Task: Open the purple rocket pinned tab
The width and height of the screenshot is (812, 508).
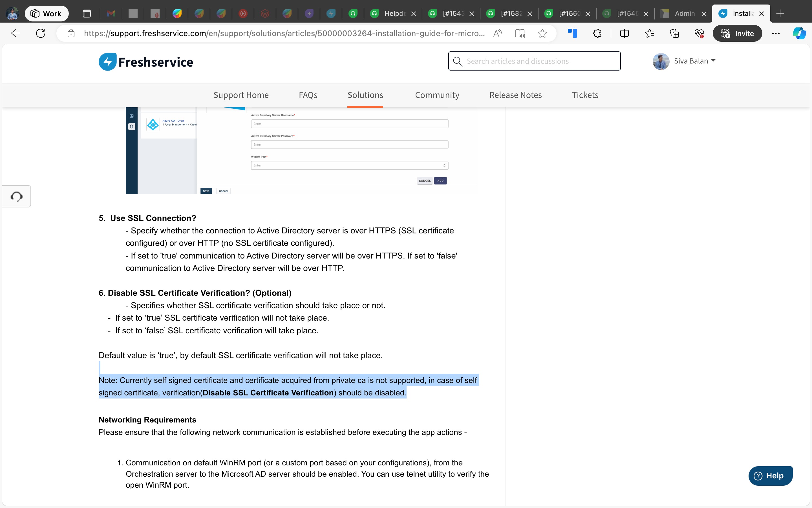Action: click(309, 14)
